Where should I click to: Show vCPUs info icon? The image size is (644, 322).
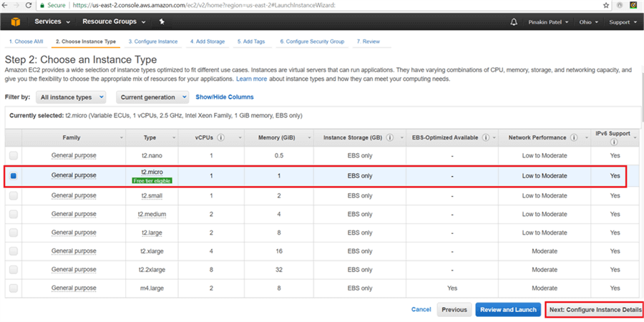[x=220, y=137]
